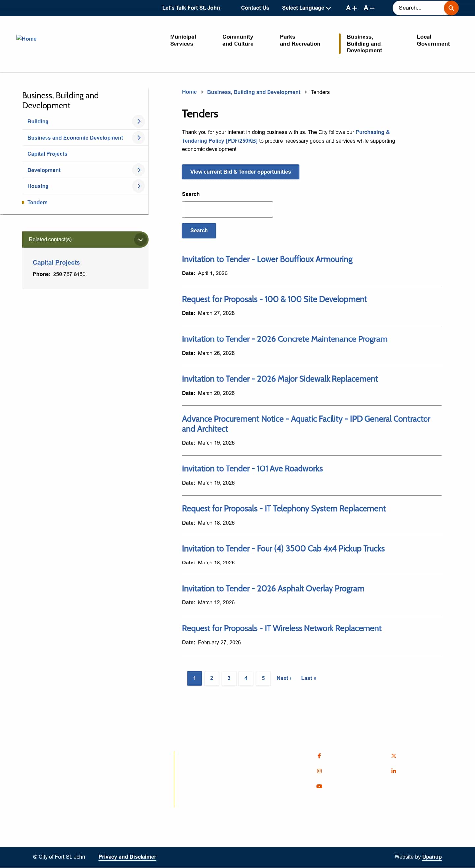This screenshot has width=475, height=868.
Task: Decrease text size with A− control
Action: (368, 8)
